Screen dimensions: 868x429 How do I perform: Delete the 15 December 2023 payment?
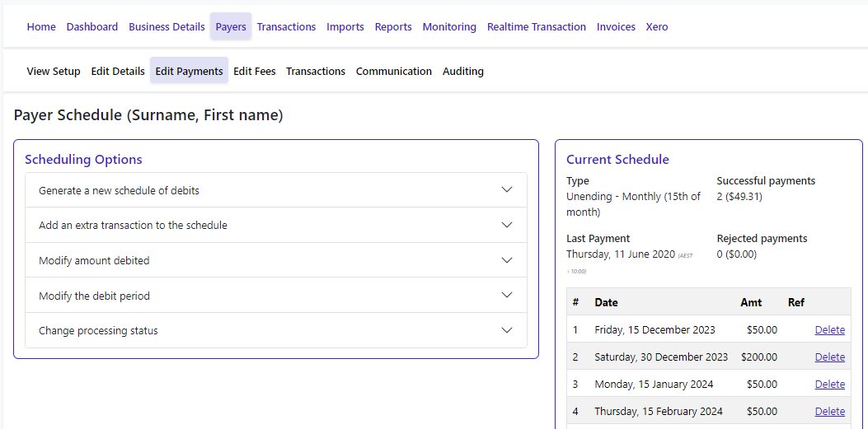click(829, 329)
